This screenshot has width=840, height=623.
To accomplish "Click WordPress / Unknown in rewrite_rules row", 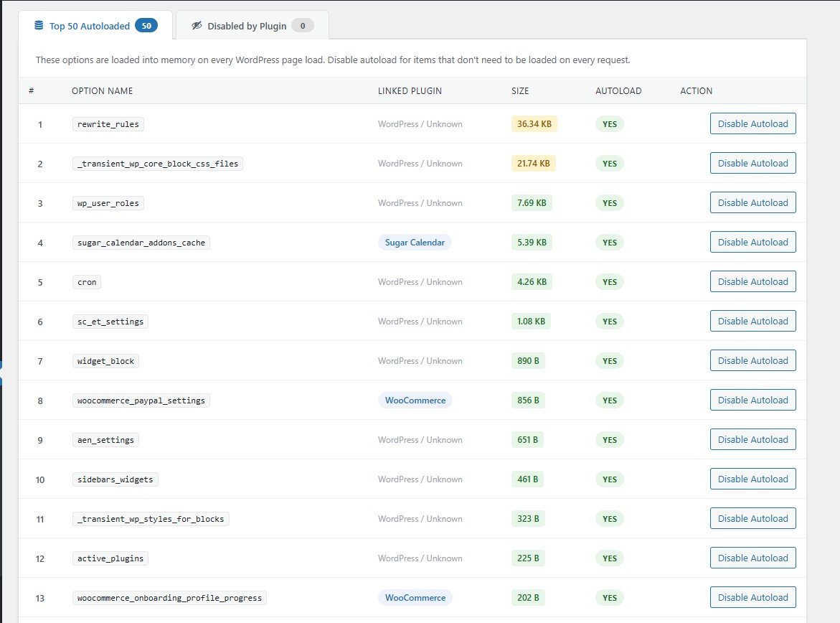I will coord(420,124).
